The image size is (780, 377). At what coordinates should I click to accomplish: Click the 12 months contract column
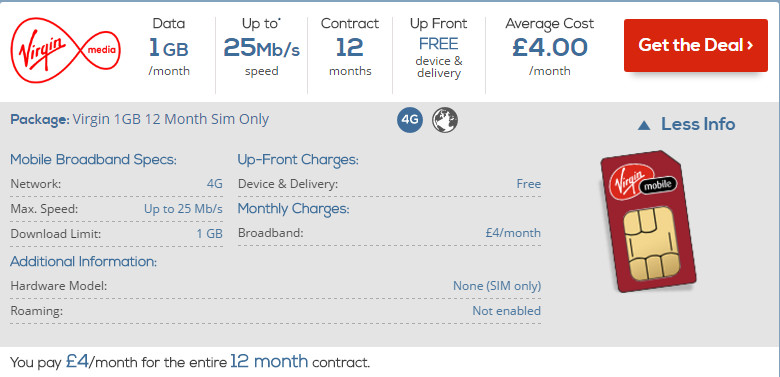350,48
